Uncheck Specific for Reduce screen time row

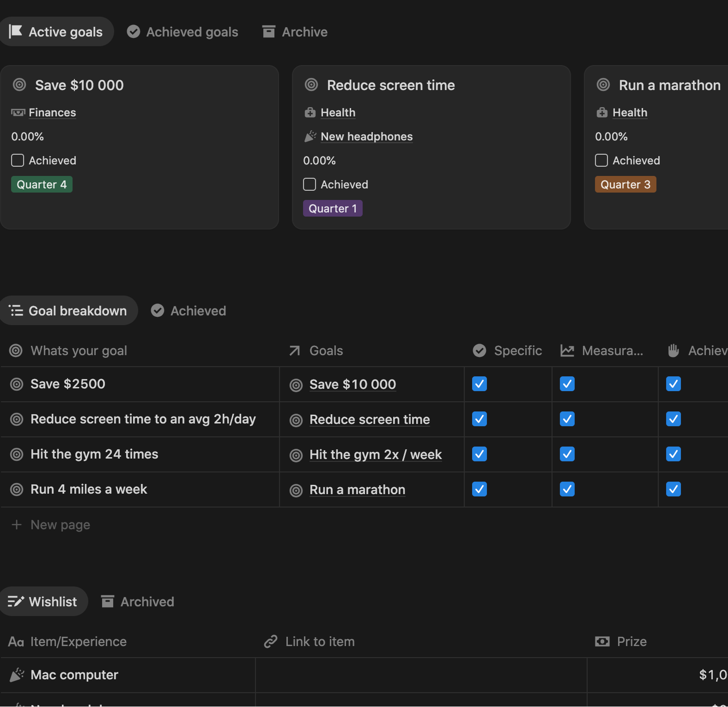coord(479,419)
